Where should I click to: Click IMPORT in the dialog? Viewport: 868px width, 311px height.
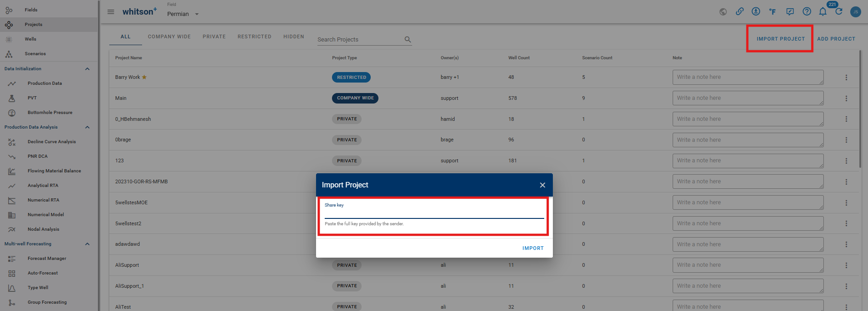(533, 248)
